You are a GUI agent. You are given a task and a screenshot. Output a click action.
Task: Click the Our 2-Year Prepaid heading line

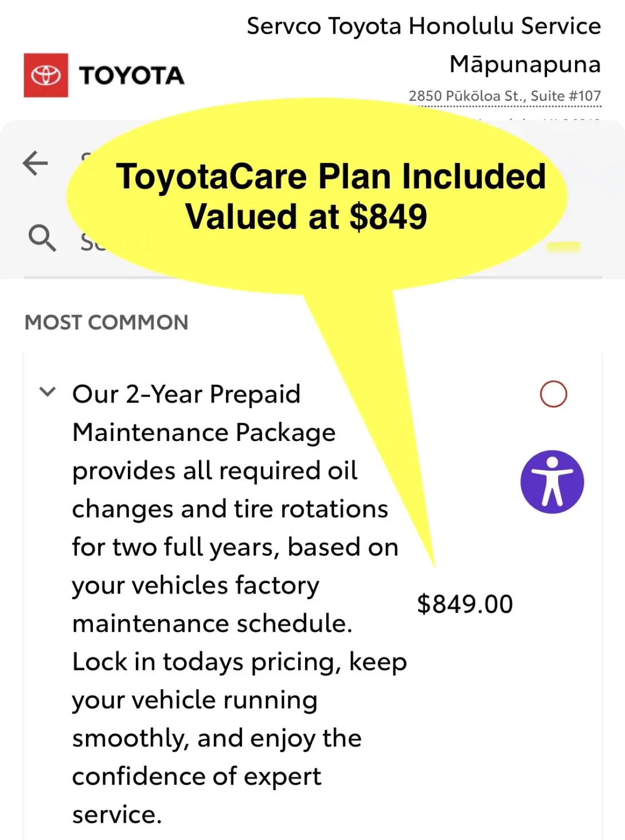pos(186,394)
